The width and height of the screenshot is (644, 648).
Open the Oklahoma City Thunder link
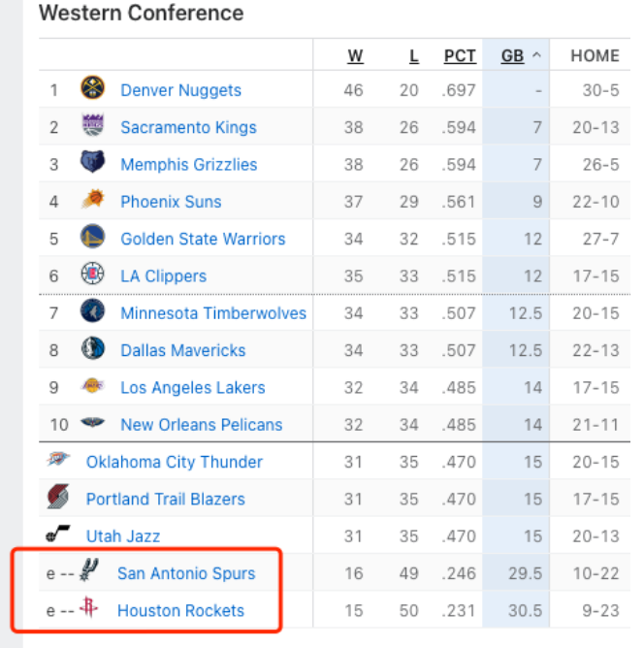coord(174,462)
